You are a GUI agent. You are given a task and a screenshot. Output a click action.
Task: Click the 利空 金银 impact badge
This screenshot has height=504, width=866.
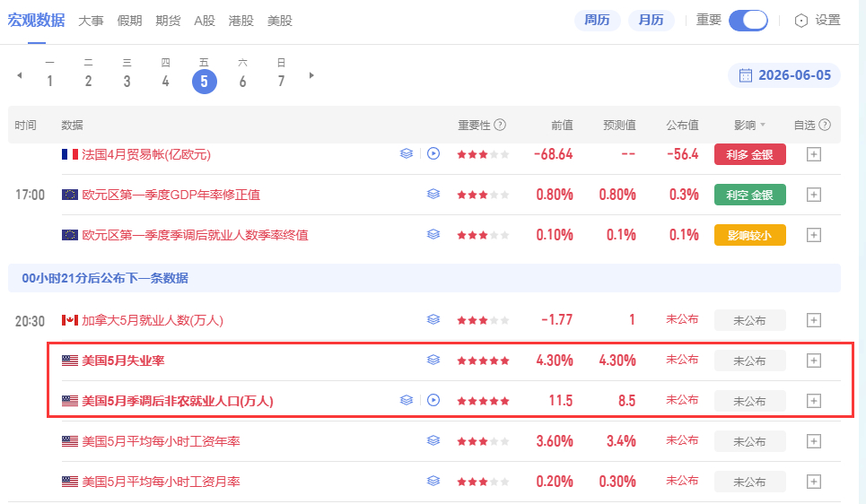(750, 195)
